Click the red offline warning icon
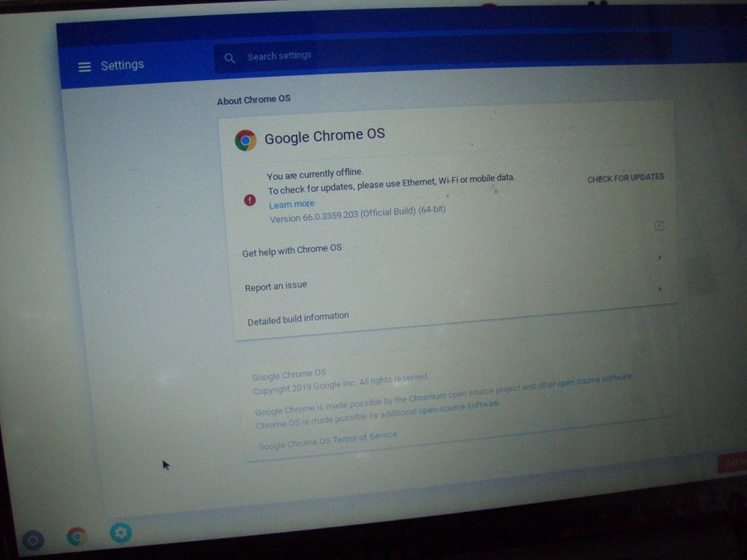 (250, 200)
